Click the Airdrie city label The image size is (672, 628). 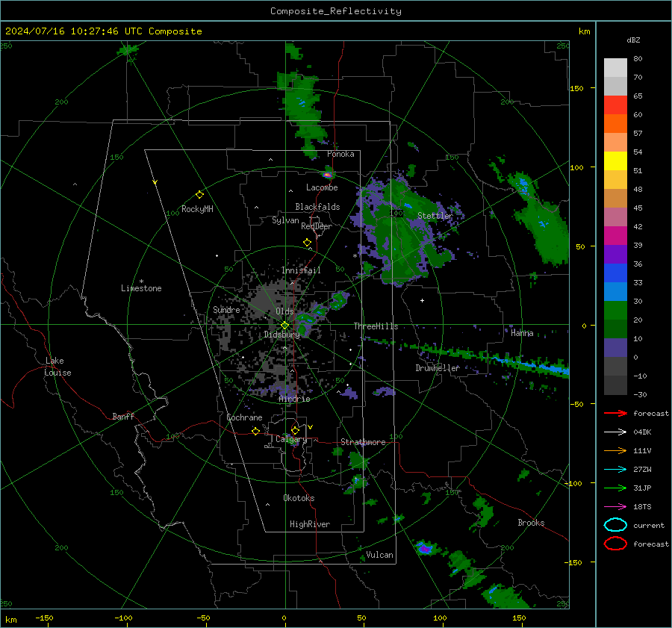tap(294, 399)
